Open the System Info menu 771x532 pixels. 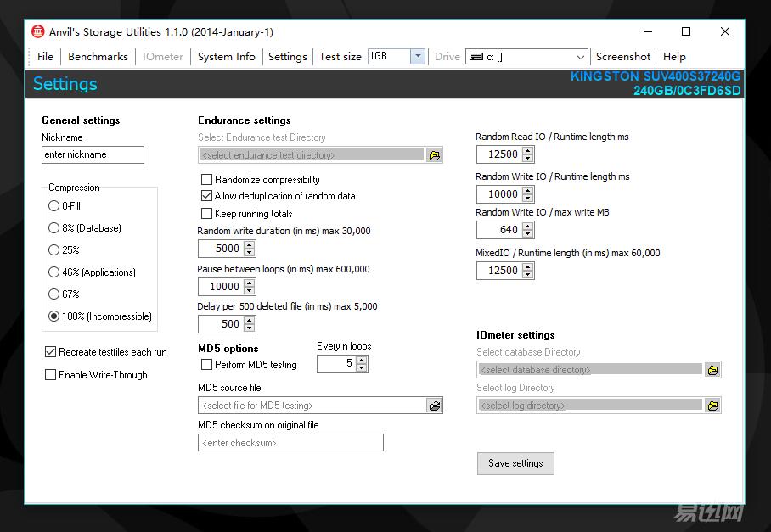(226, 57)
